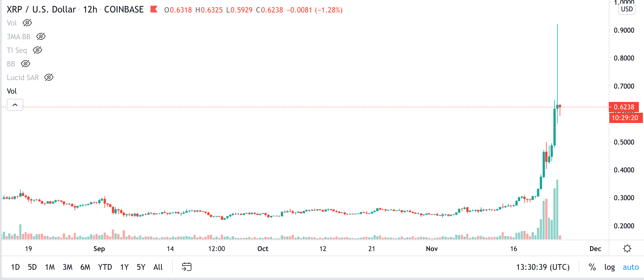The image size is (644, 280).
Task: Switch to the 3M range
Action: click(67, 267)
